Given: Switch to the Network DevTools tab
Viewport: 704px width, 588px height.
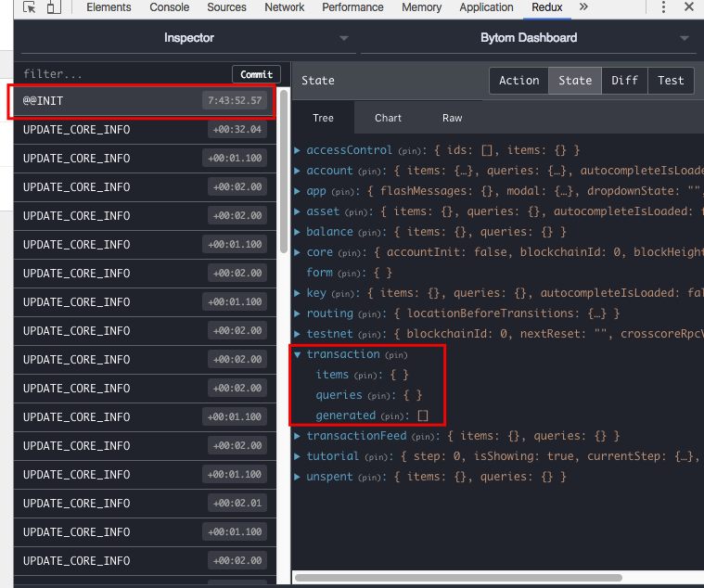Looking at the screenshot, I should pos(284,7).
